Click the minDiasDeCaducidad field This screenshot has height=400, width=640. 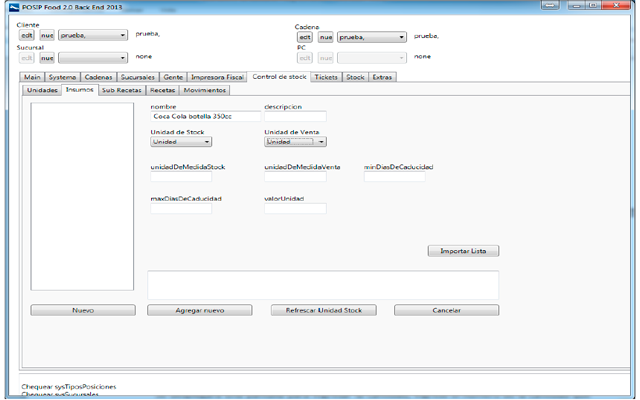click(395, 177)
